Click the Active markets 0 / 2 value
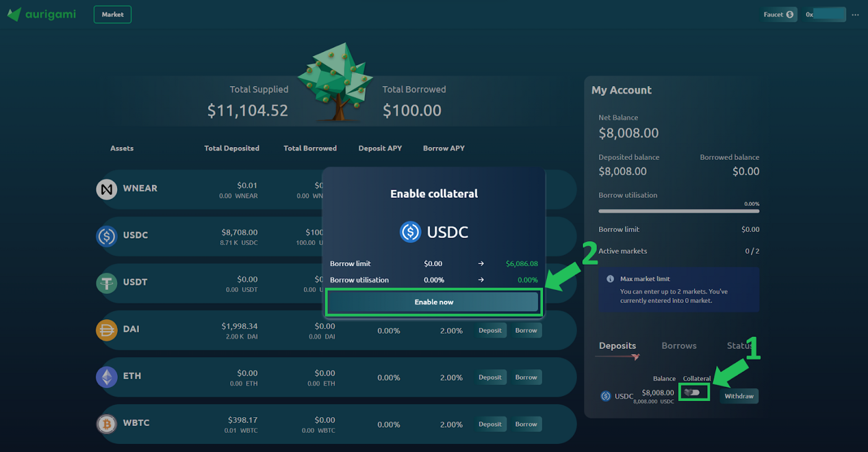Viewport: 868px width, 452px height. point(752,251)
